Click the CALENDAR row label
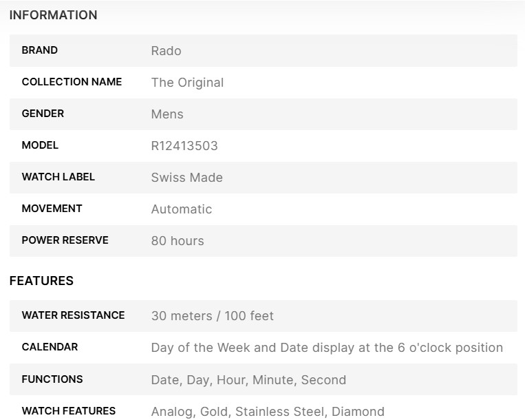The height and width of the screenshot is (420, 525). (x=50, y=347)
